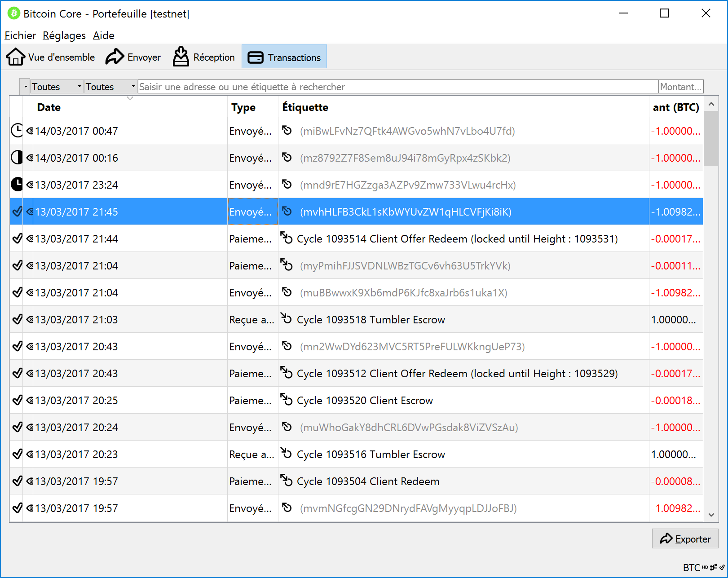Image resolution: width=728 pixels, height=578 pixels.
Task: Click the network connections status icon
Action: pos(714,567)
